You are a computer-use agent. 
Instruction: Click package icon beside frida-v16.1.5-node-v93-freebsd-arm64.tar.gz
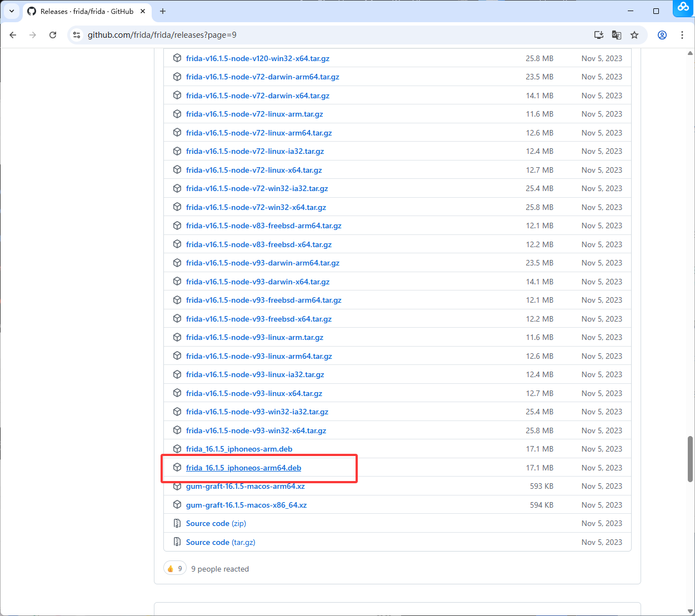pyautogui.click(x=177, y=299)
